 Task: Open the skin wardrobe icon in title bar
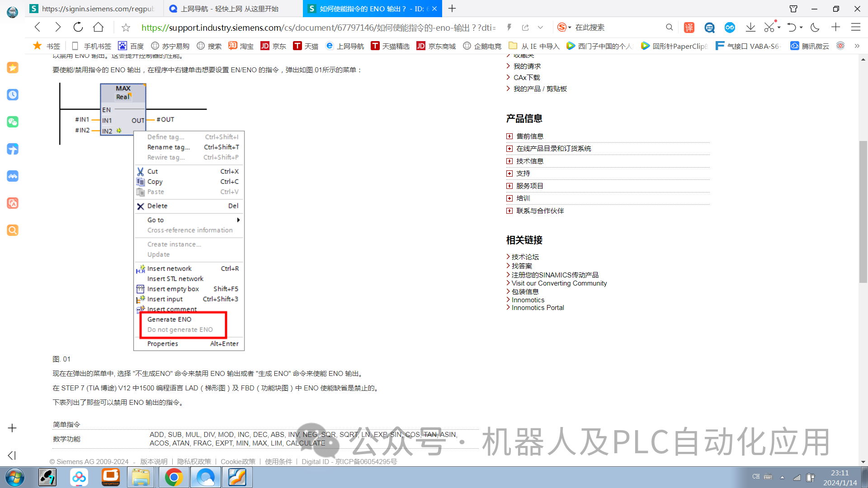793,9
